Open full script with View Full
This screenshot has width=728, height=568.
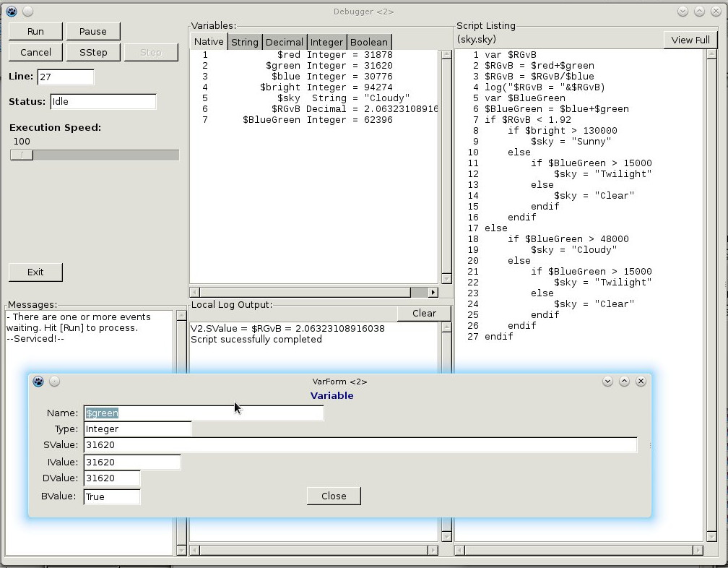pyautogui.click(x=690, y=40)
